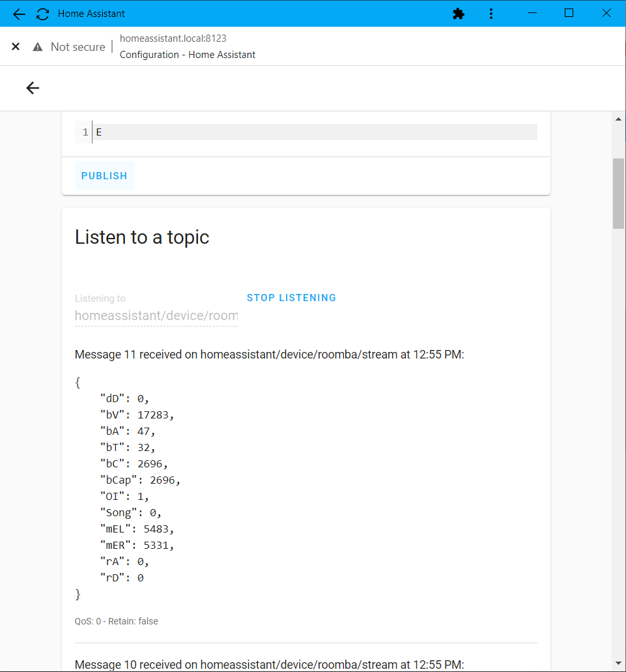Click the "bCap": 2696 line
Viewport: 626px width, 672px height.
tap(141, 480)
